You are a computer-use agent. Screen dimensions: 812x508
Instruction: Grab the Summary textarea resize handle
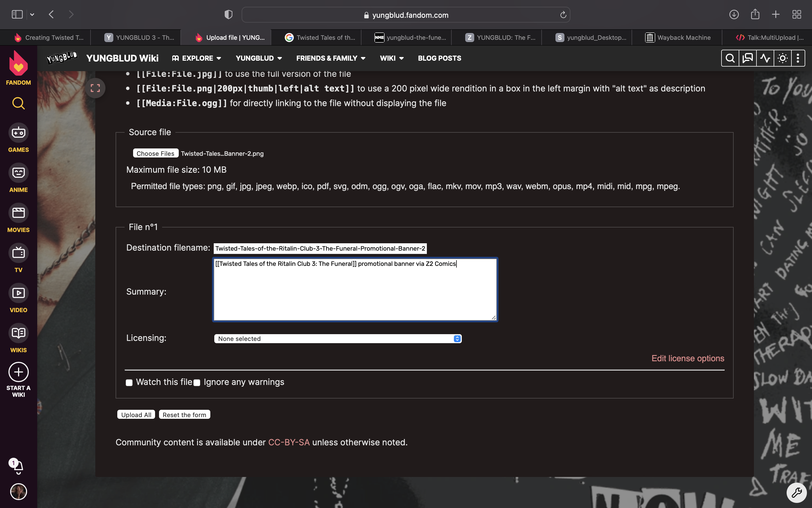click(494, 317)
